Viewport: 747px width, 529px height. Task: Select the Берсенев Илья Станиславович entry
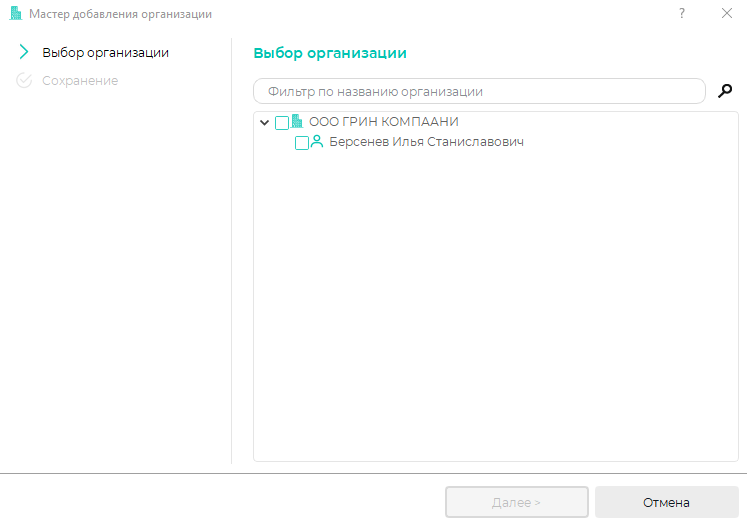[x=426, y=142]
